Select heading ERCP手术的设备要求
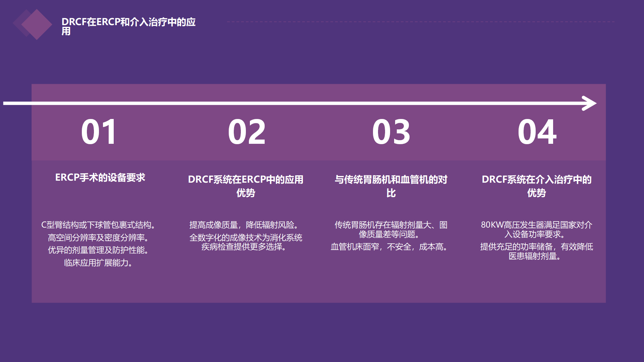Screen dimensions: 644x362 100,177
